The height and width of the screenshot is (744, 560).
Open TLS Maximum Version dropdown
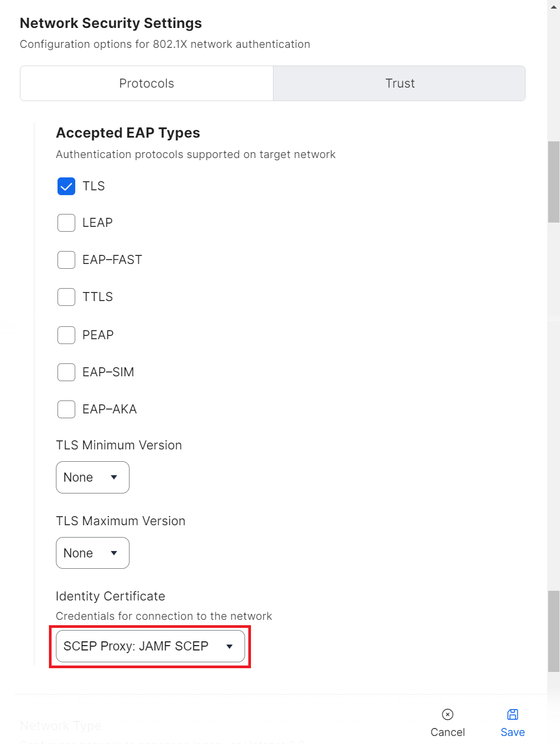(x=92, y=553)
